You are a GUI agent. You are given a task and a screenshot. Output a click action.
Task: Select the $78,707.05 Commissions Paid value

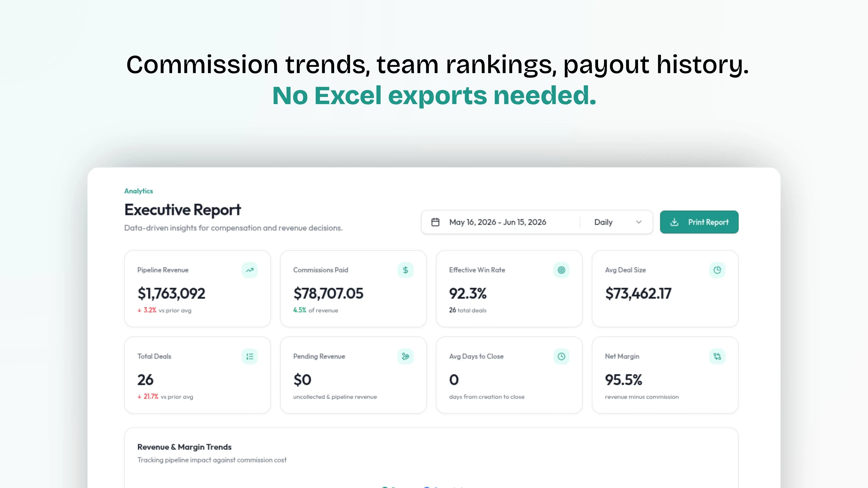[328, 293]
